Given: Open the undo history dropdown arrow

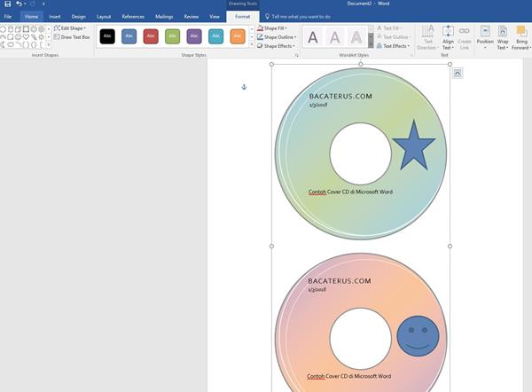Looking at the screenshot, I should (x=25, y=4).
